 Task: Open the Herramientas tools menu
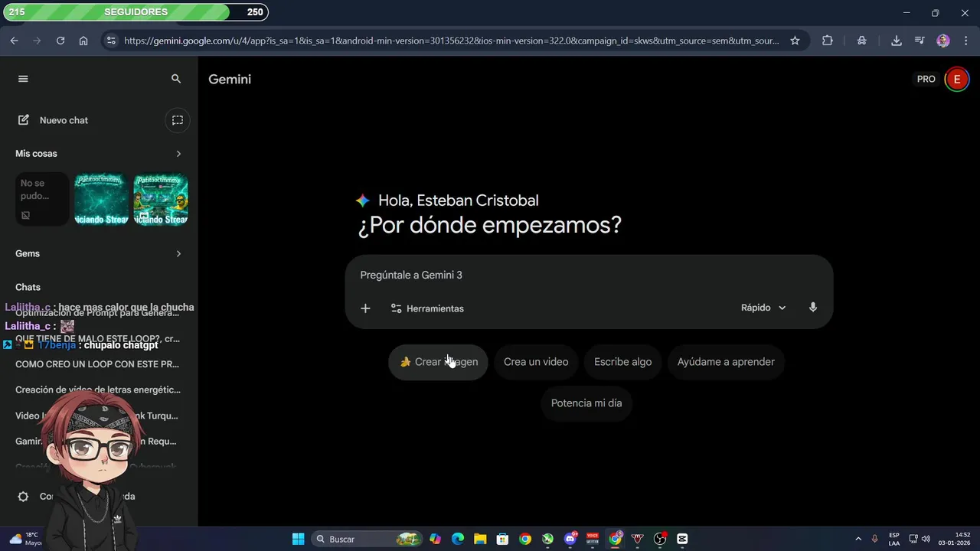(x=427, y=308)
